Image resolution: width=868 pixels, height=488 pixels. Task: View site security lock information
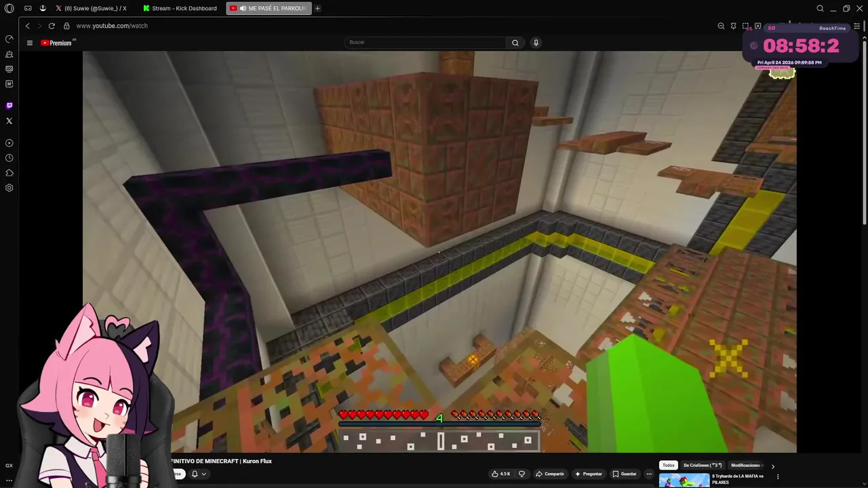[66, 26]
